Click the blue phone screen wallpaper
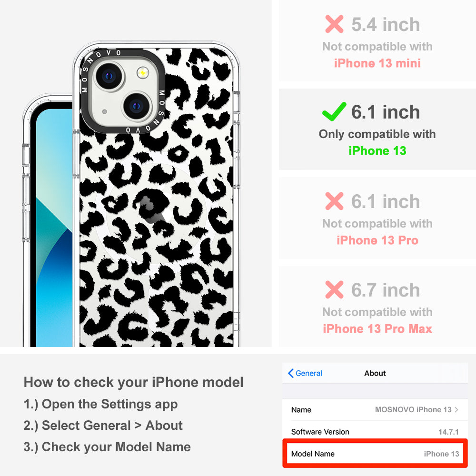The width and height of the screenshot is (476, 476). click(54, 228)
